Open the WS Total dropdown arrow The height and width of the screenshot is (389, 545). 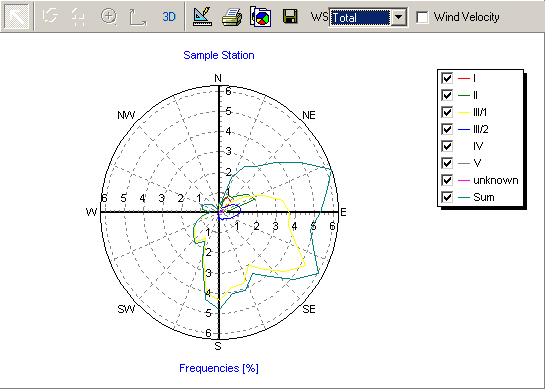pyautogui.click(x=399, y=17)
